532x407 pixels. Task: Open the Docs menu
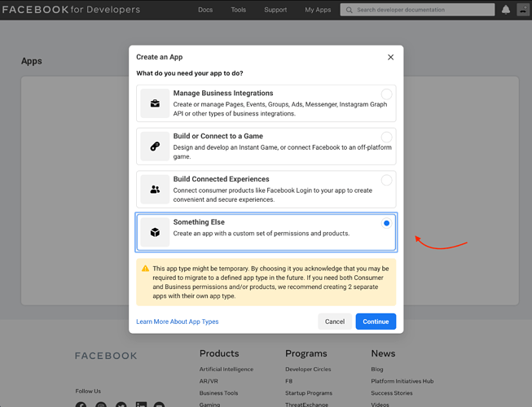coord(205,10)
